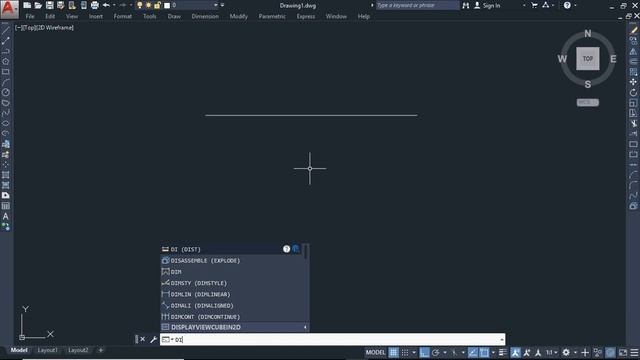Select the Table tool
Screen dimensions: 640x360
click(x=5, y=206)
